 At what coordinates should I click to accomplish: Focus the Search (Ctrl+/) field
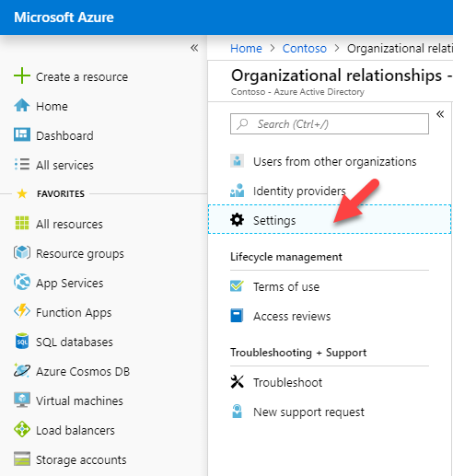(x=330, y=124)
